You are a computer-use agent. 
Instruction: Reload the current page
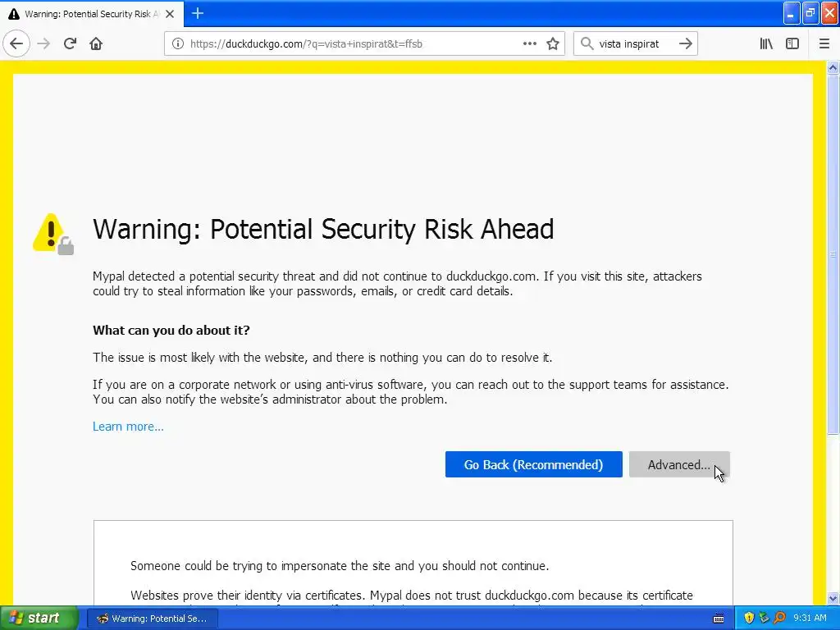[x=70, y=44]
